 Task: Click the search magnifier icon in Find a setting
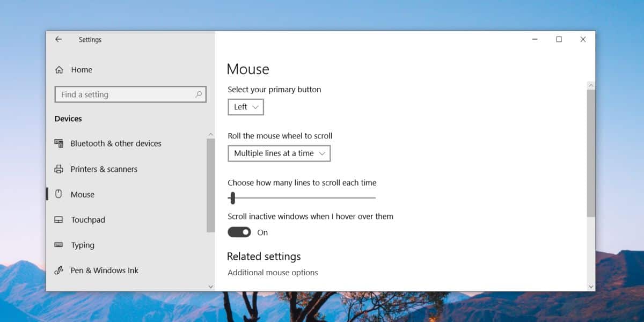pyautogui.click(x=199, y=94)
